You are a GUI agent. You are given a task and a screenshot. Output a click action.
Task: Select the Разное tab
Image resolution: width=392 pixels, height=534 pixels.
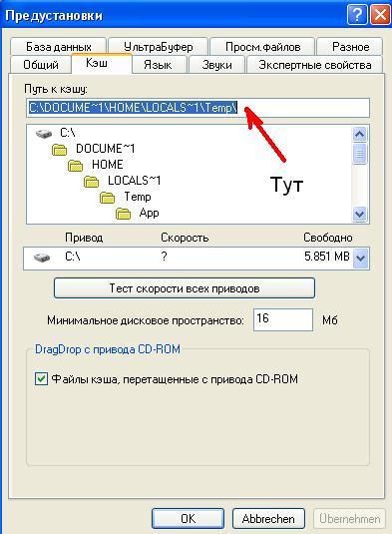(350, 47)
